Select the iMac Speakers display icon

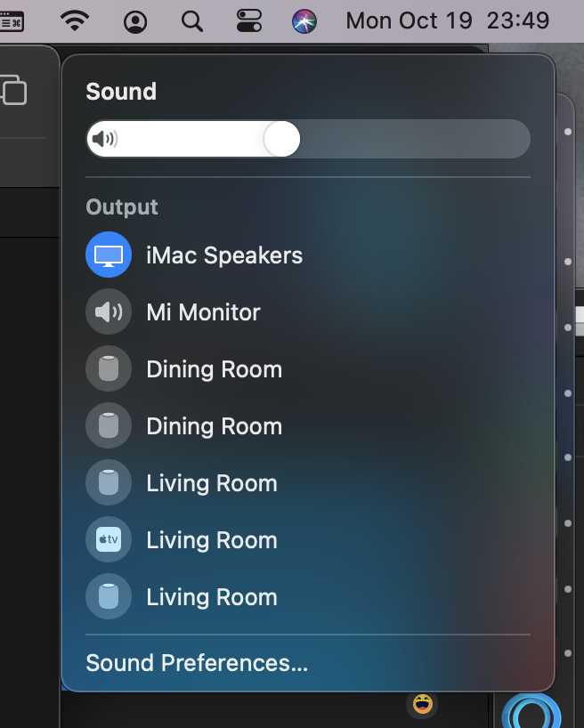coord(109,255)
